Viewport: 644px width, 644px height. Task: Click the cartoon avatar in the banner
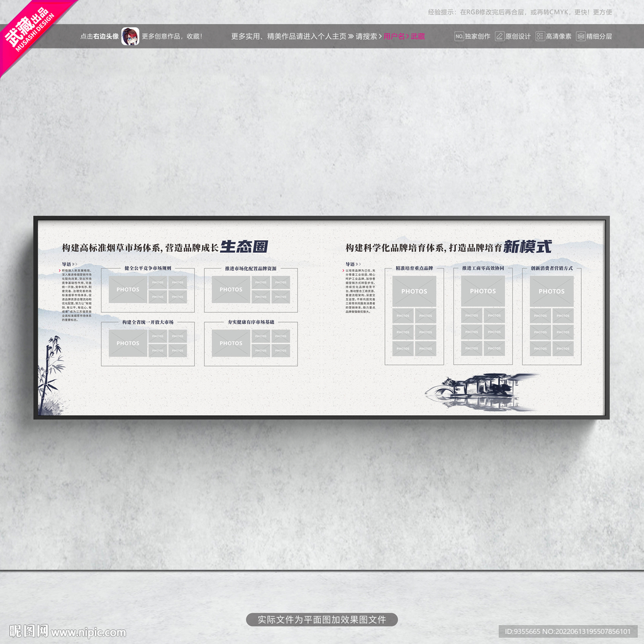tap(130, 36)
